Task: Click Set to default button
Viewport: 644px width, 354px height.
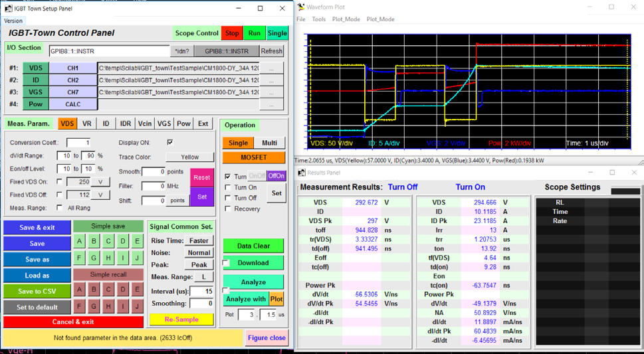Action: point(37,308)
